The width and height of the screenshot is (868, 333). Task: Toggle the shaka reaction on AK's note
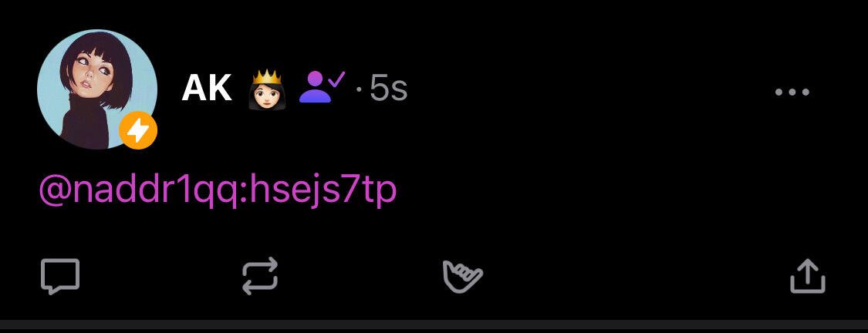coord(462,276)
